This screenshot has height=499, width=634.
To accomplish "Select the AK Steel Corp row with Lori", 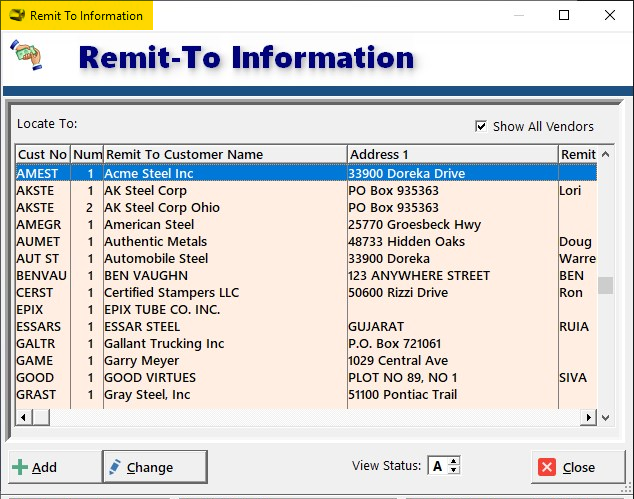I will [x=306, y=190].
